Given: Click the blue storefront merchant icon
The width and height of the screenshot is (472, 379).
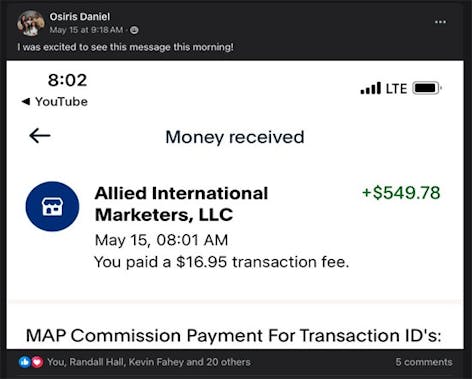Looking at the screenshot, I should (52, 206).
